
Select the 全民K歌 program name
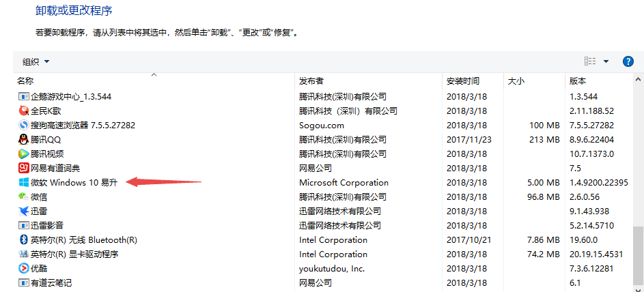[x=46, y=111]
